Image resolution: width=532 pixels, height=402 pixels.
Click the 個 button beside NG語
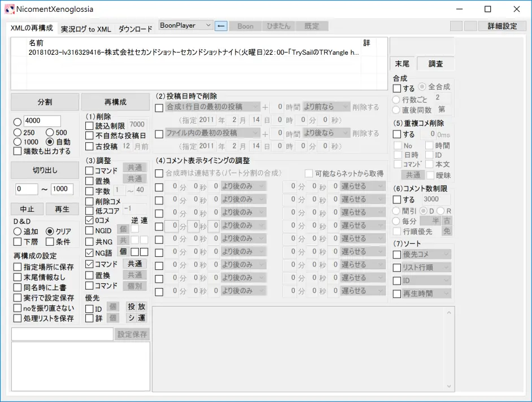[x=123, y=252]
